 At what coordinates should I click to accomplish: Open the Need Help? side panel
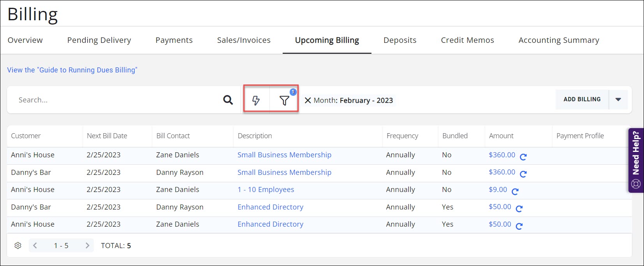click(636, 160)
